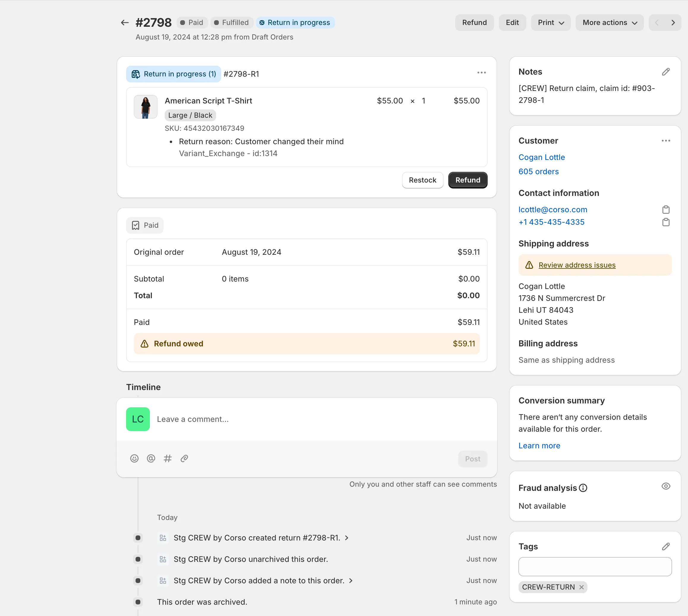Edit the Notes with pencil icon
688x616 pixels.
(x=665, y=72)
